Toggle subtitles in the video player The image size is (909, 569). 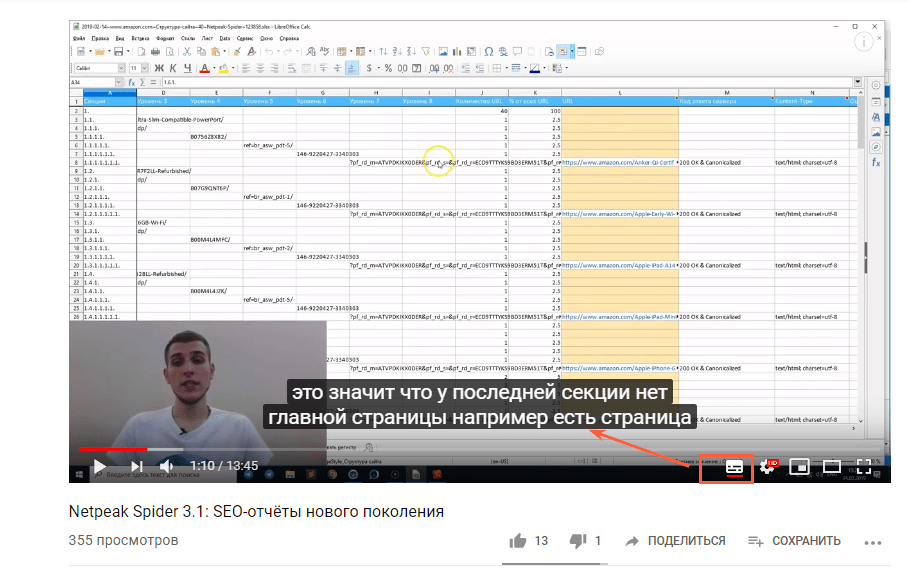coord(734,467)
